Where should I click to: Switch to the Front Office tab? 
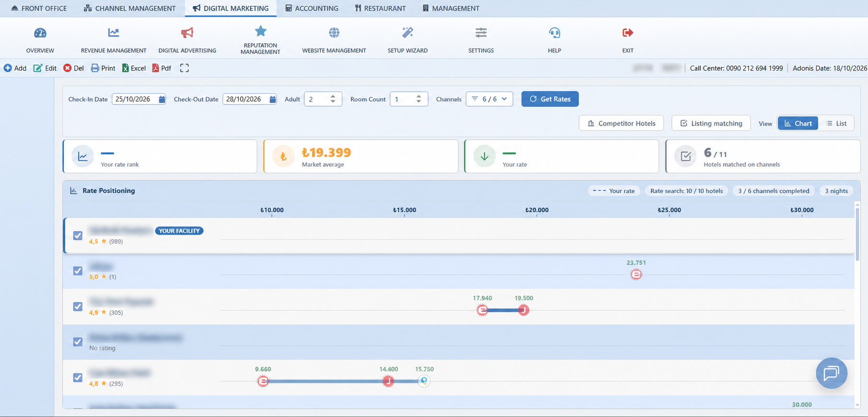click(x=39, y=8)
